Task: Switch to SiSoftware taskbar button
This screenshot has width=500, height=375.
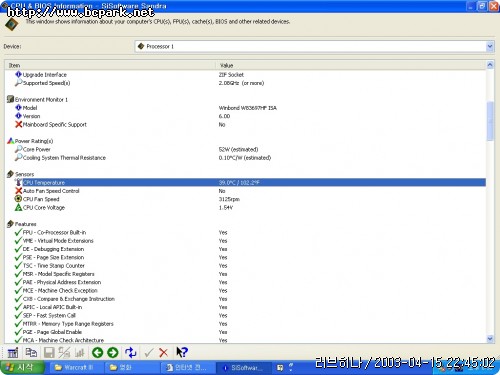Action: (244, 368)
